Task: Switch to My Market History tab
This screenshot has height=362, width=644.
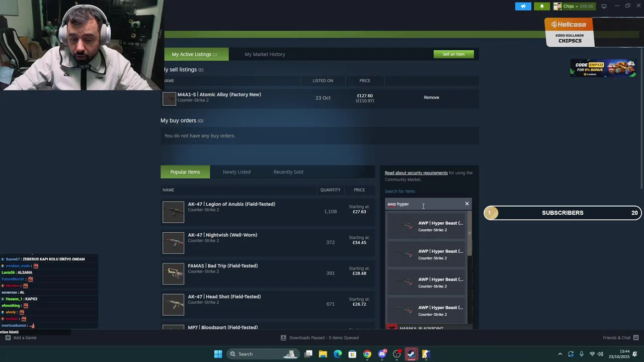Action: 265,54
